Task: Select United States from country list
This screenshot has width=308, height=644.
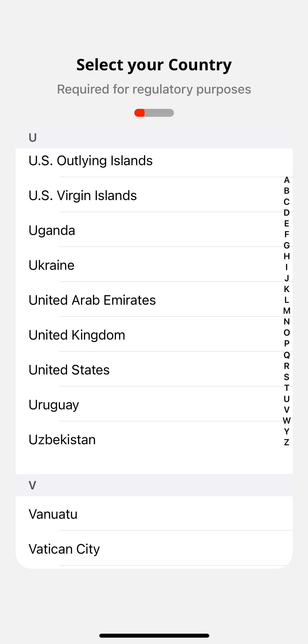Action: click(69, 370)
